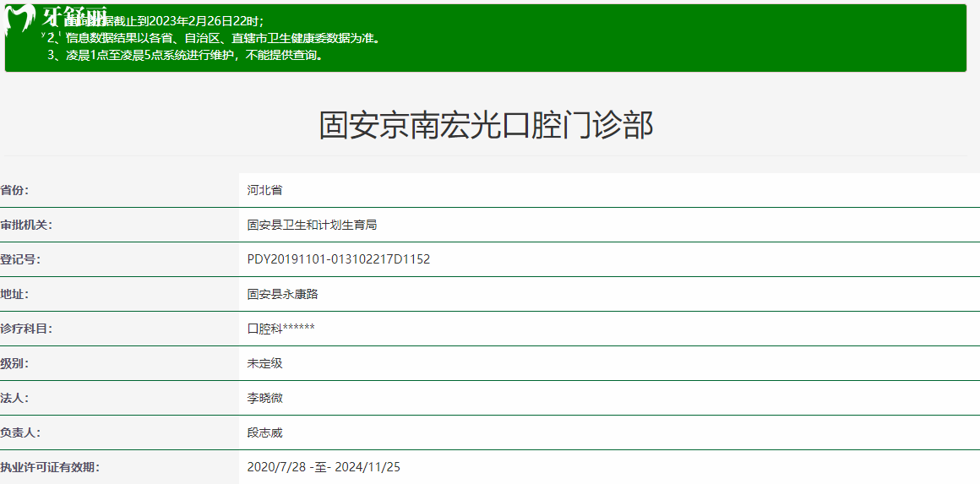
Task: Select responsible person name 段志威
Action: click(x=264, y=432)
